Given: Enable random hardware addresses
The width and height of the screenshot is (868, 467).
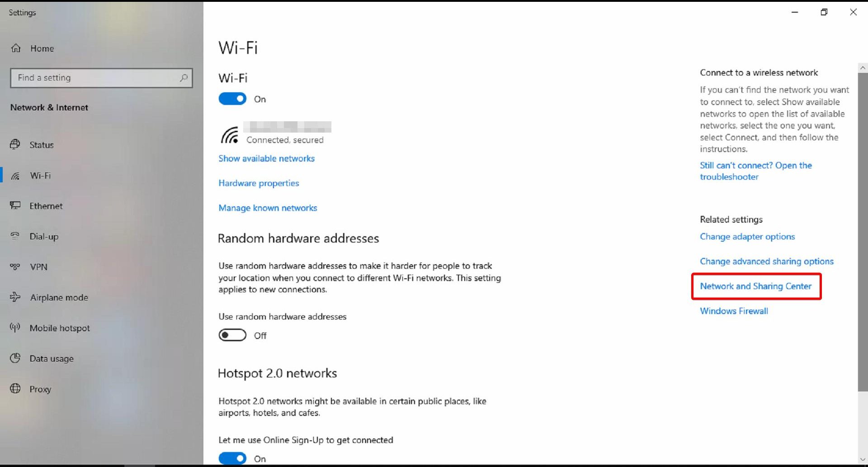Looking at the screenshot, I should tap(232, 335).
